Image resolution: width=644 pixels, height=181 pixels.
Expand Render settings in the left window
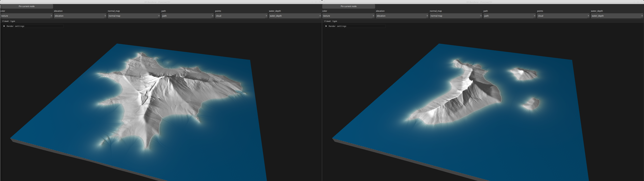pos(33,26)
